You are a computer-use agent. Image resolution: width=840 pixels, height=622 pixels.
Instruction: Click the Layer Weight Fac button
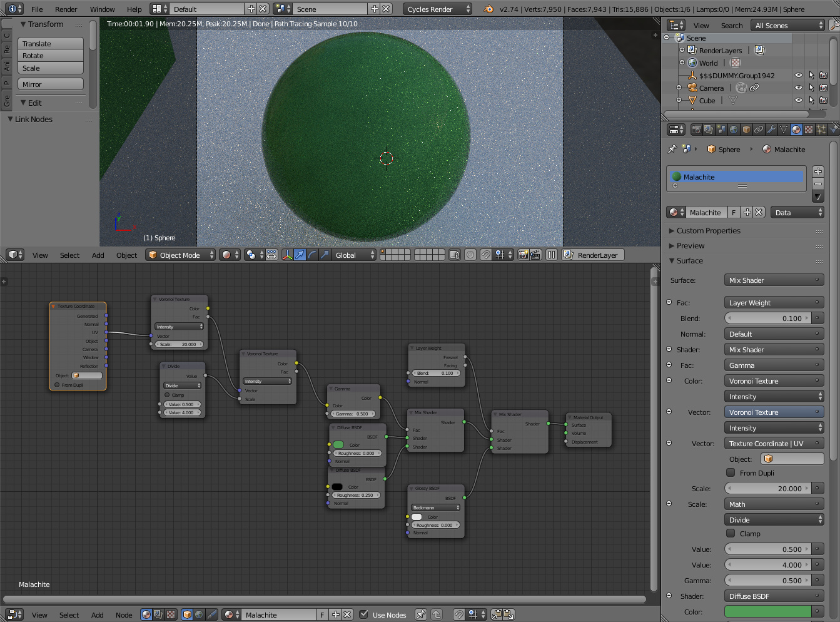click(774, 302)
